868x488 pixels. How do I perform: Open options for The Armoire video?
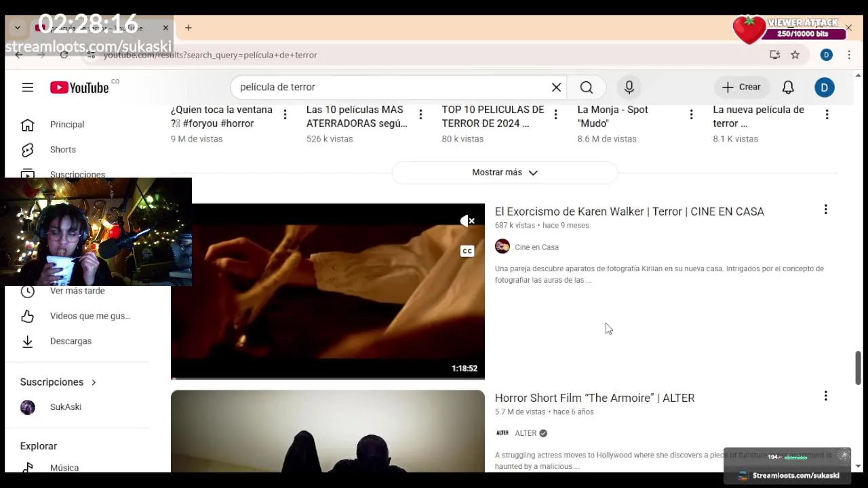(826, 396)
